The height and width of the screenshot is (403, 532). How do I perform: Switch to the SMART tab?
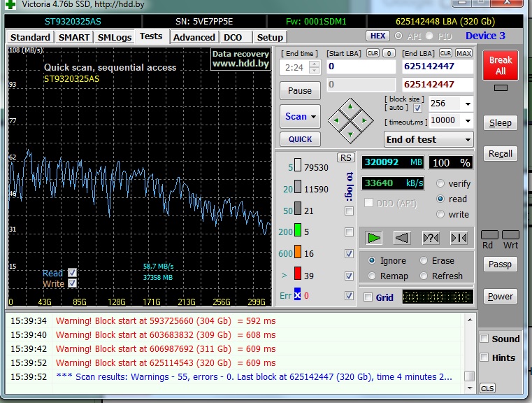coord(74,37)
